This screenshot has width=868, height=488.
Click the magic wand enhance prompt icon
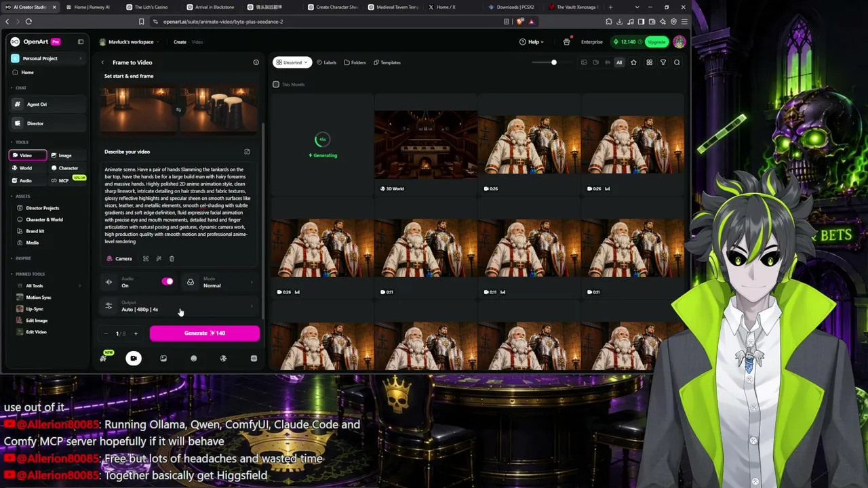[x=159, y=259]
